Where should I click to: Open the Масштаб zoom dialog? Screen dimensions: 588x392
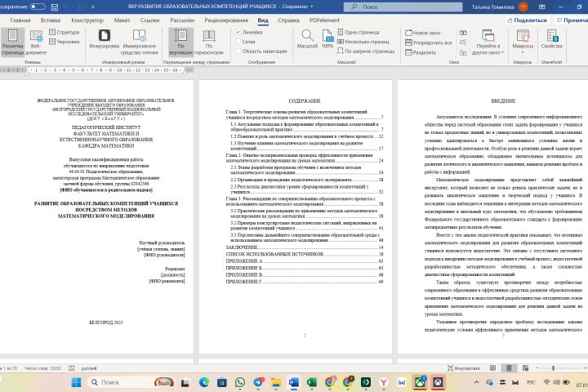point(307,39)
